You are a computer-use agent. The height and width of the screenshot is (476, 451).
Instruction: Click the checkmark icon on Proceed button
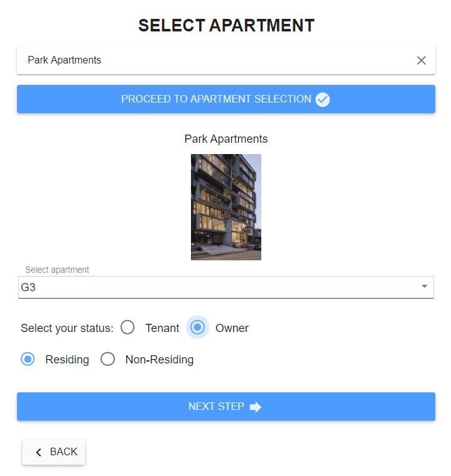pos(322,99)
